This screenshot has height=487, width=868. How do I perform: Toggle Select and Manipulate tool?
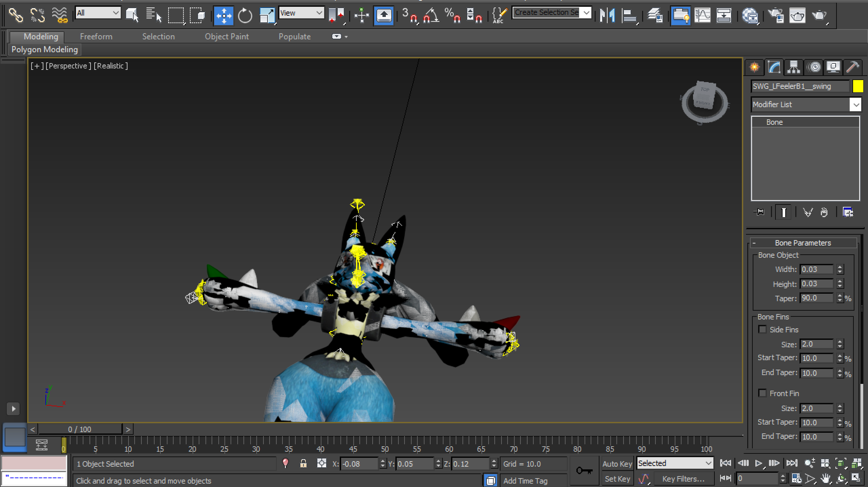362,15
